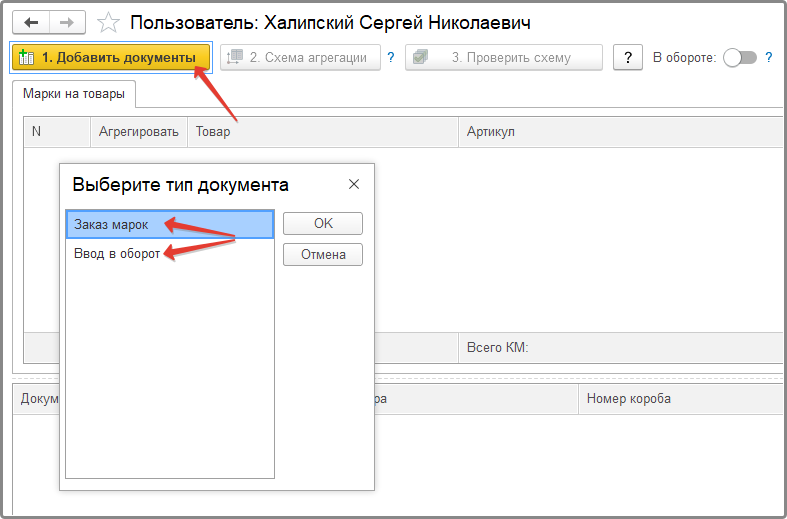Click 'Отмена' to cancel dialog
787x519 pixels.
323,254
